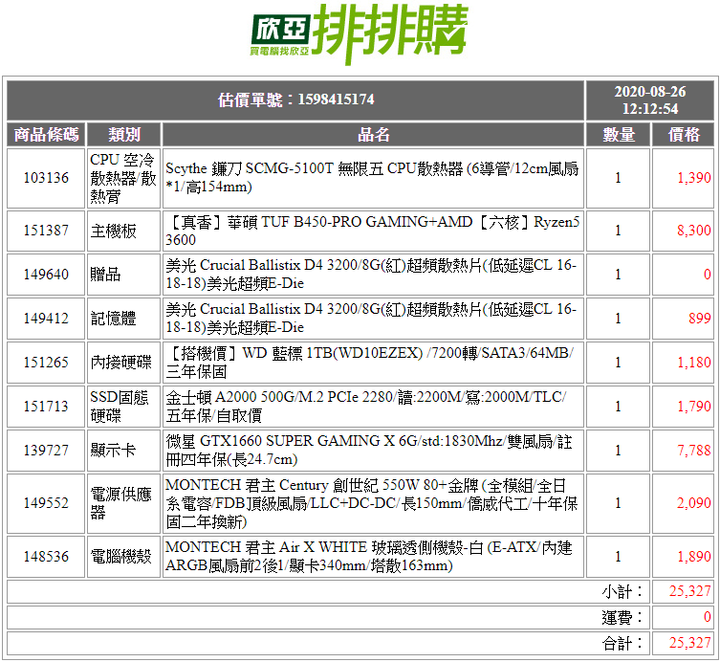Select barcode 148536
Viewport: 720px width, 662px height.
tap(46, 556)
